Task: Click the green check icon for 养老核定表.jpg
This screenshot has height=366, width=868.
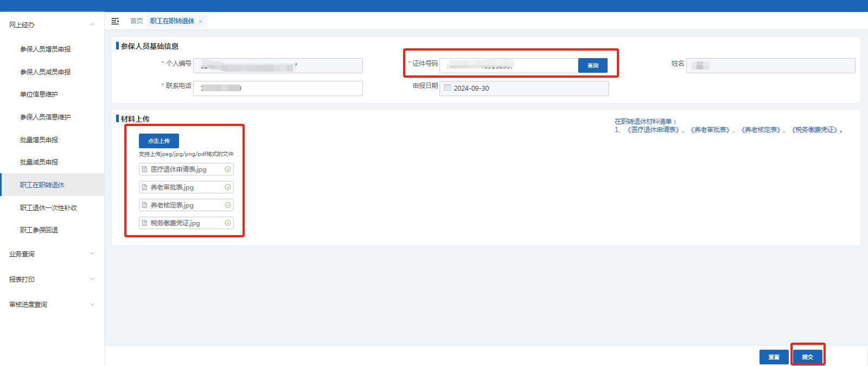Action: point(228,205)
